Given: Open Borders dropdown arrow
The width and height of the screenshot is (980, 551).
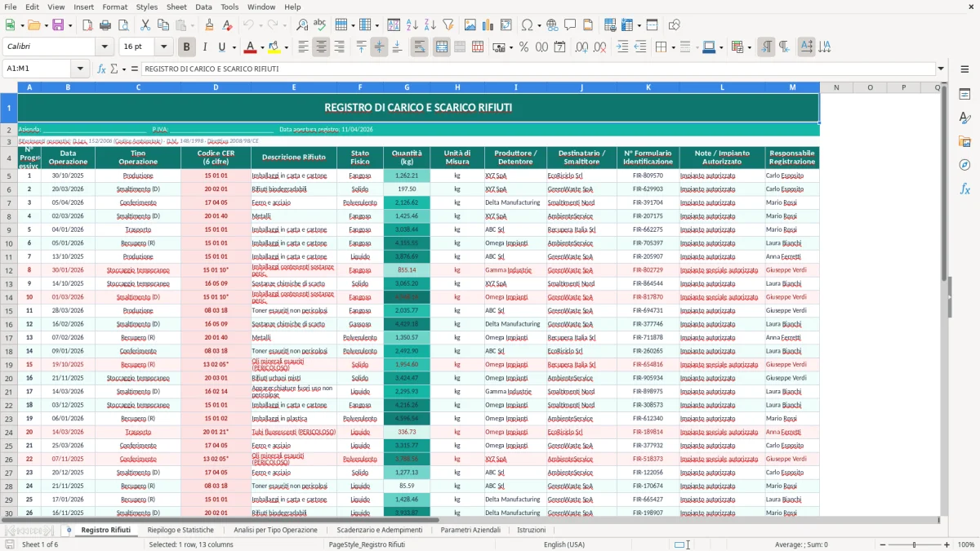Looking at the screenshot, I should point(673,47).
